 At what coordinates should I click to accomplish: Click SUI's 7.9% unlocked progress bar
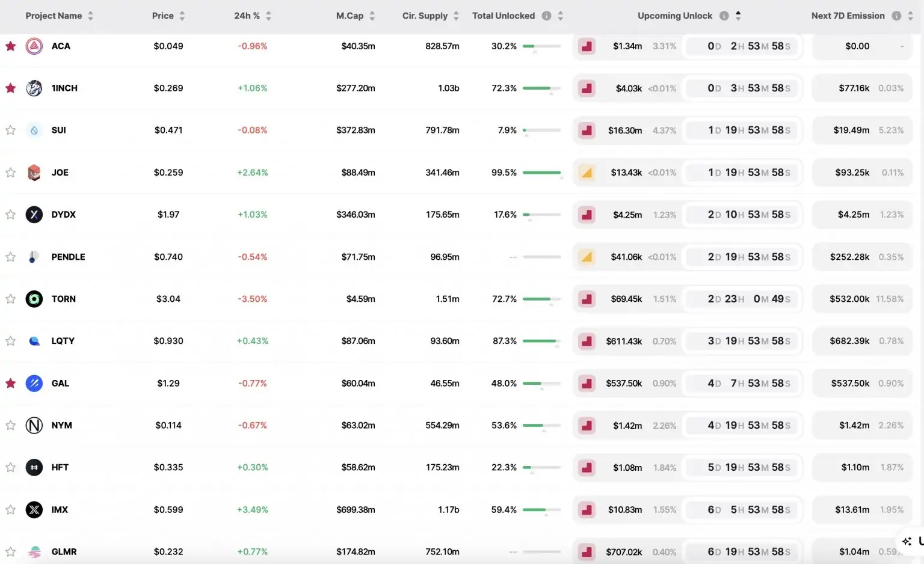pos(541,130)
